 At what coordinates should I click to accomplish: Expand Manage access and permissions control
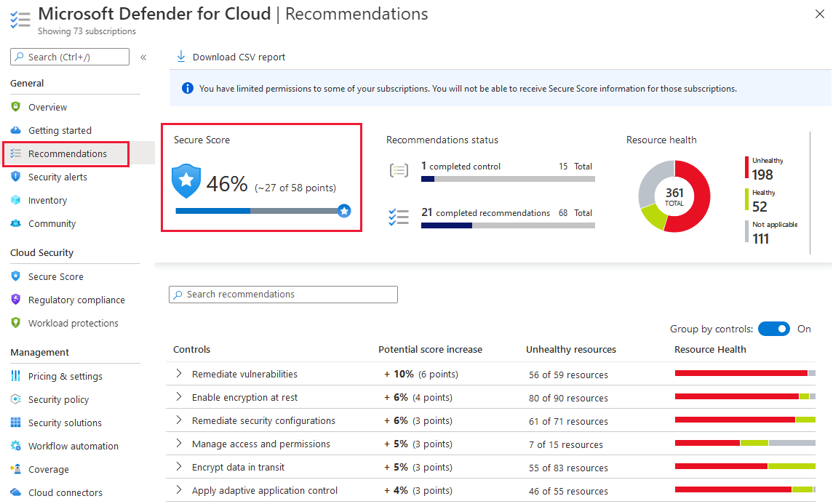click(179, 444)
